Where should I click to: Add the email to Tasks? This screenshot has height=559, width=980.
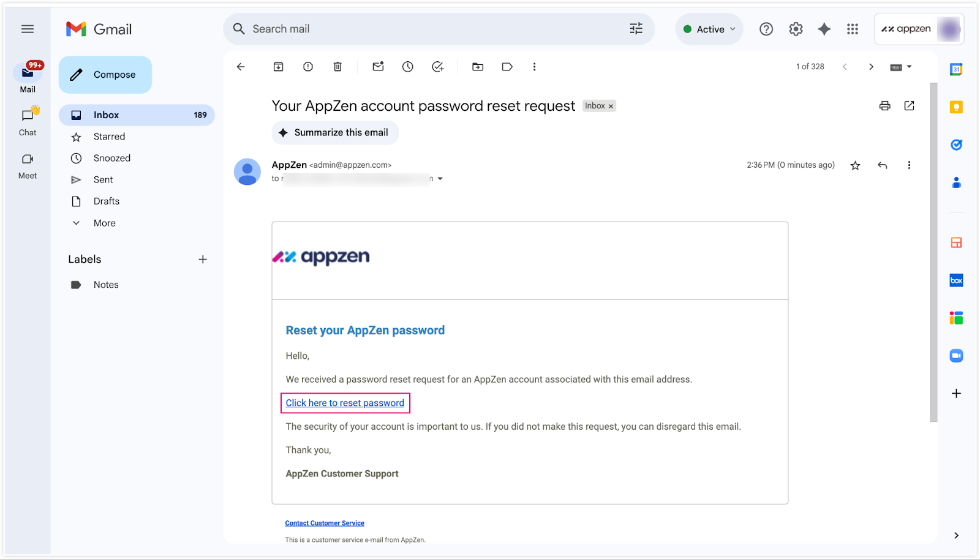pyautogui.click(x=437, y=67)
